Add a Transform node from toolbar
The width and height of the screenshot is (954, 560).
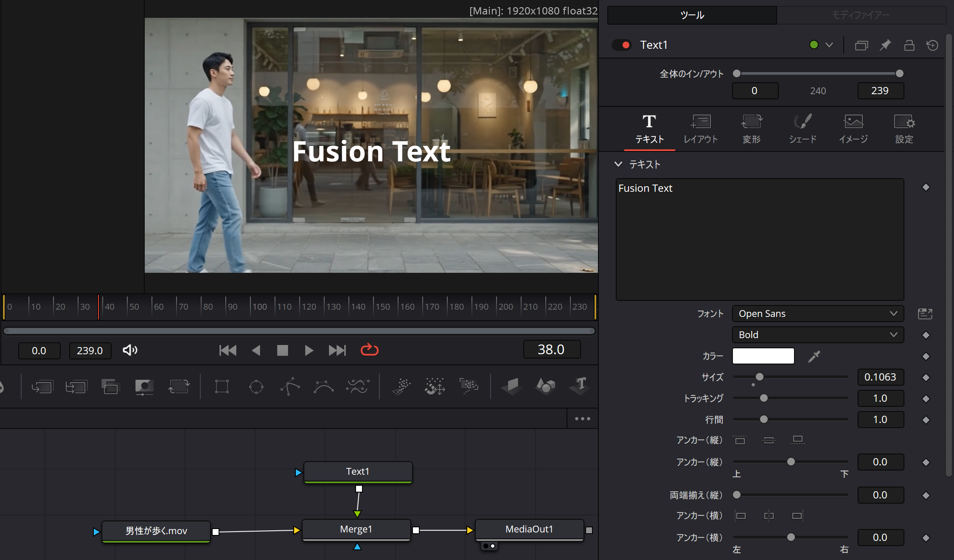pos(179,386)
